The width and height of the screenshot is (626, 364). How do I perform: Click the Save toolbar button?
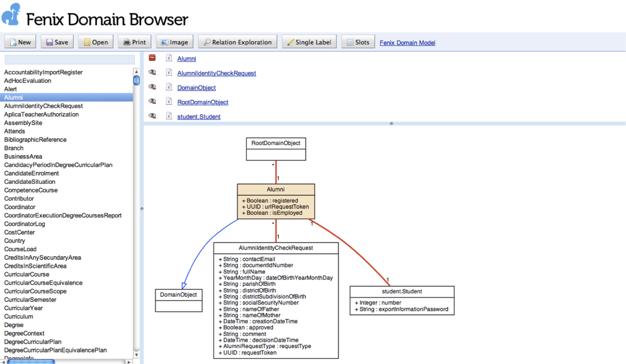(57, 42)
